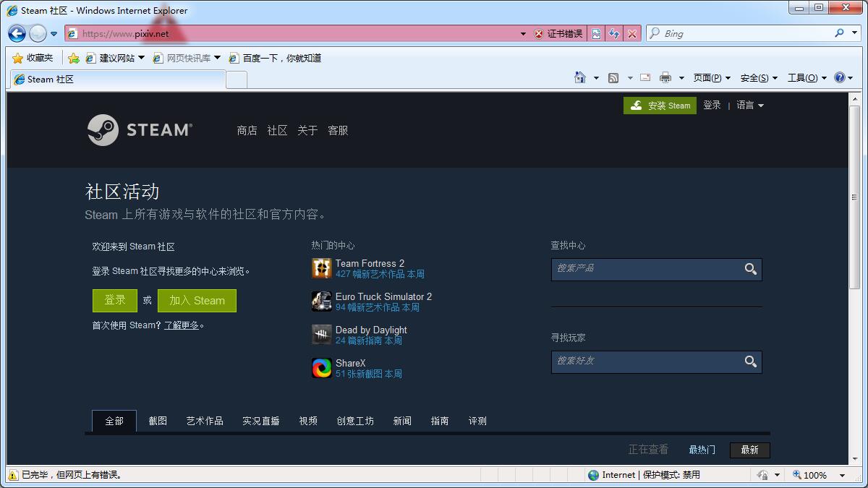Open the 页面(P) page menu
The width and height of the screenshot is (868, 488).
click(x=712, y=78)
